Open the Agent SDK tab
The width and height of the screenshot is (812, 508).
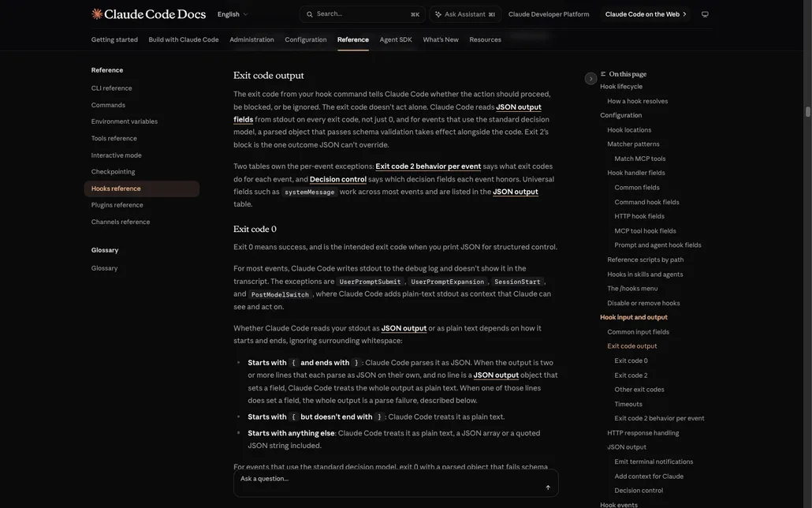click(x=396, y=39)
